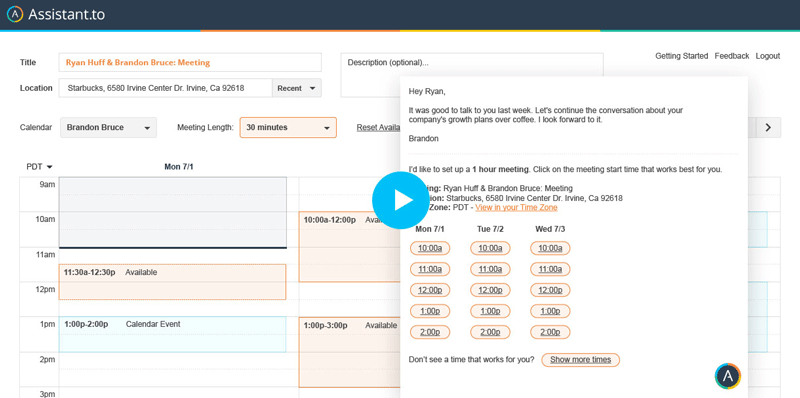The height and width of the screenshot is (398, 800).
Task: Click the 12pm time label in calendar
Action: pyautogui.click(x=45, y=289)
